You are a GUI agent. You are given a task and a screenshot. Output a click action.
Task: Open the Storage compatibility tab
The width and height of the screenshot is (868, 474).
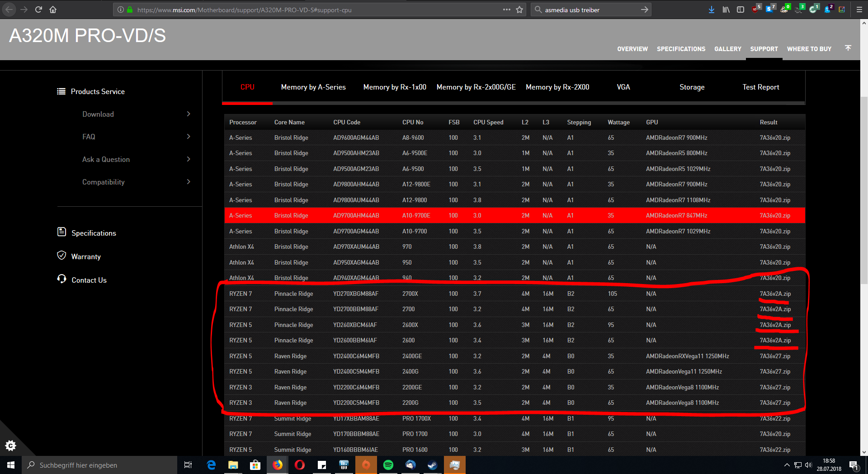coord(692,87)
